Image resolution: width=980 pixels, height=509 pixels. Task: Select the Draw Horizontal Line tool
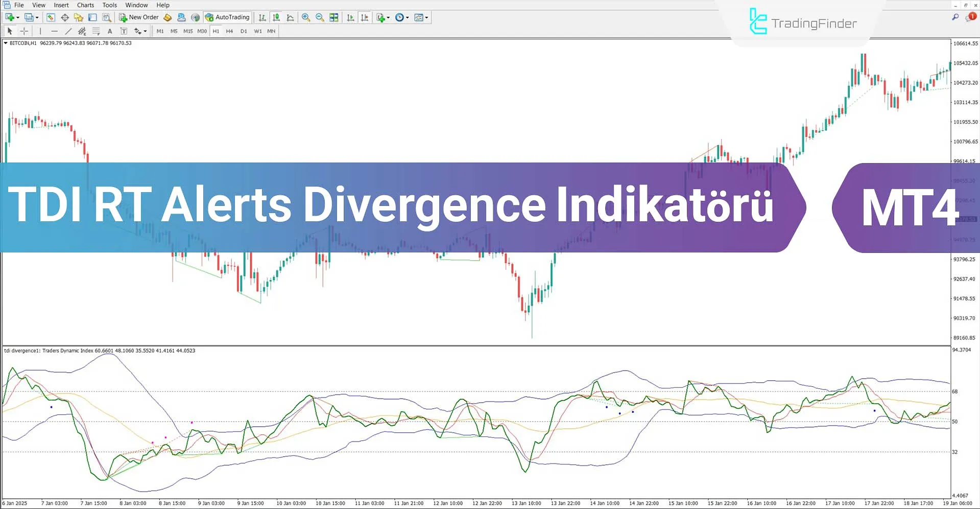tap(54, 31)
